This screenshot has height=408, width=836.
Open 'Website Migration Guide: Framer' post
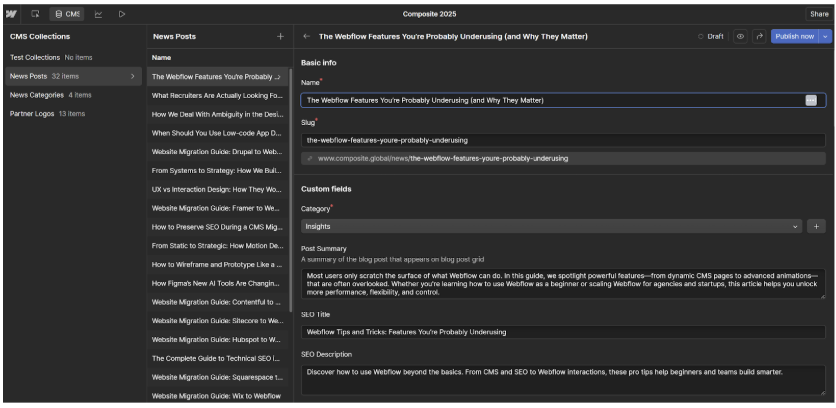218,208
